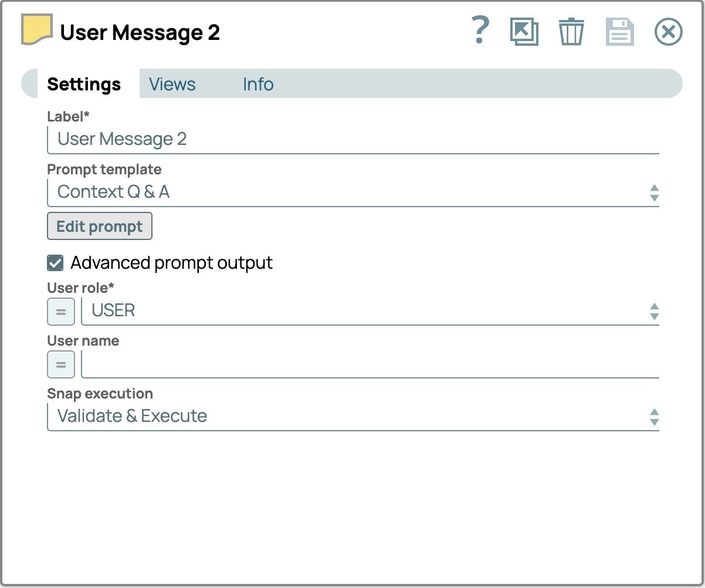Expand the Prompt template dropdown
The height and width of the screenshot is (588, 705).
654,192
